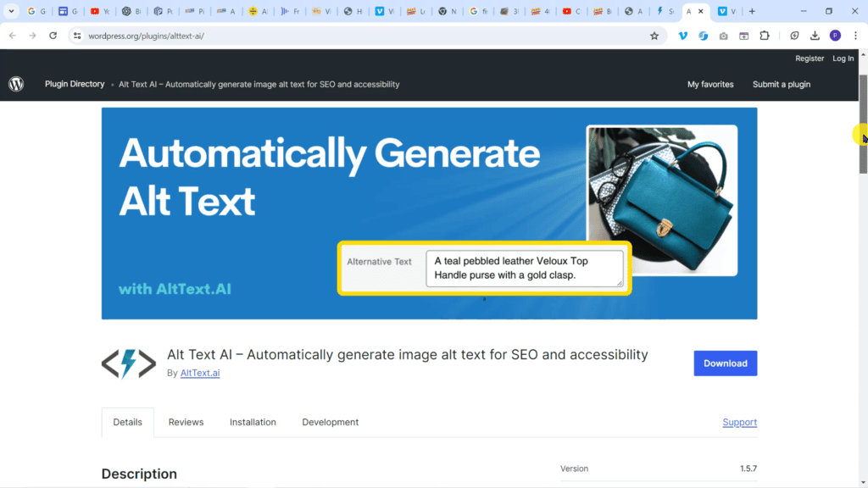
Task: Open the Support link
Action: click(739, 422)
